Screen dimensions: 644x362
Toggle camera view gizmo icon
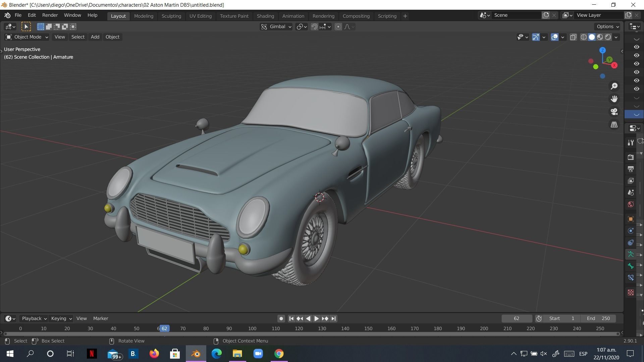coord(614,112)
